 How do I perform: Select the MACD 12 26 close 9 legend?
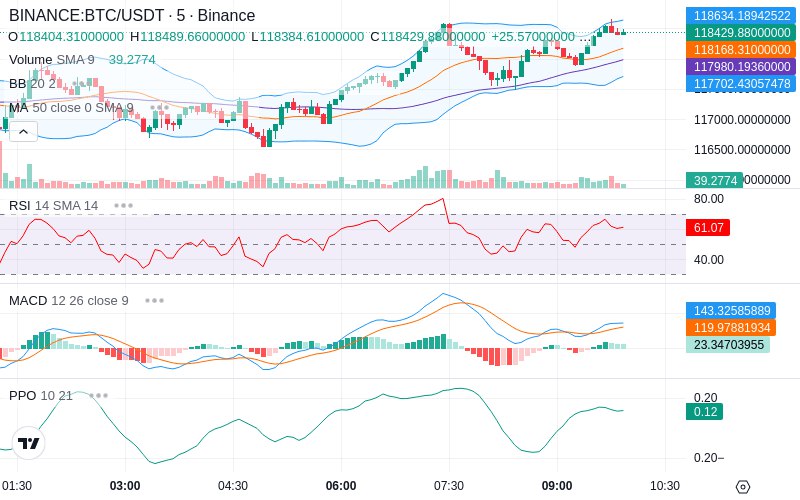click(69, 301)
